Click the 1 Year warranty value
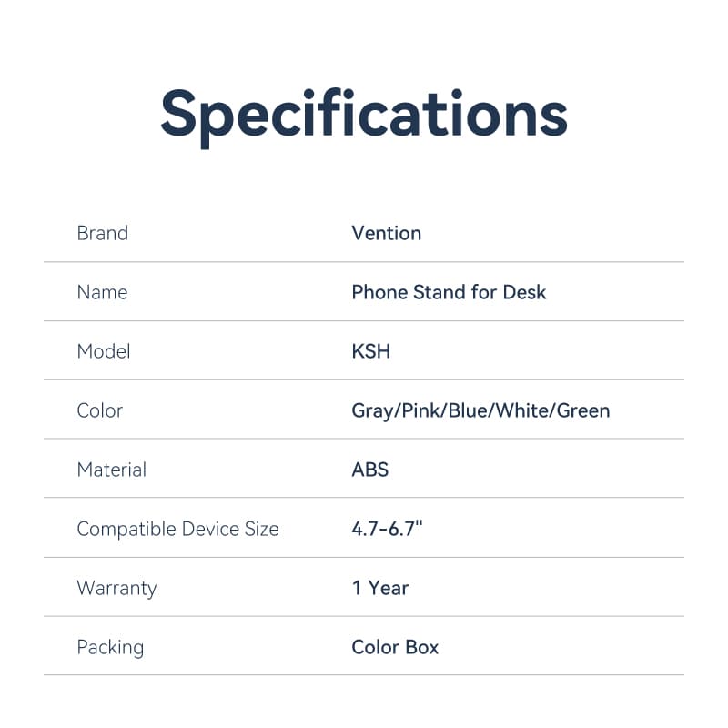The height and width of the screenshot is (728, 728). point(379,588)
